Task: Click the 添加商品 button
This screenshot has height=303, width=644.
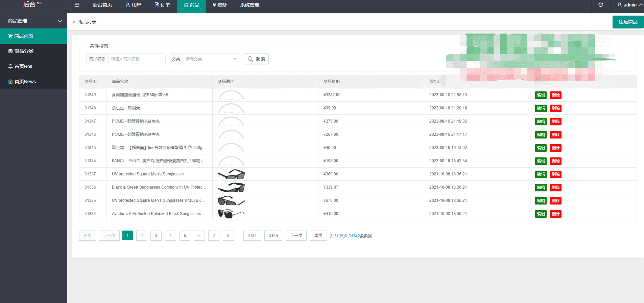Action: pyautogui.click(x=628, y=22)
